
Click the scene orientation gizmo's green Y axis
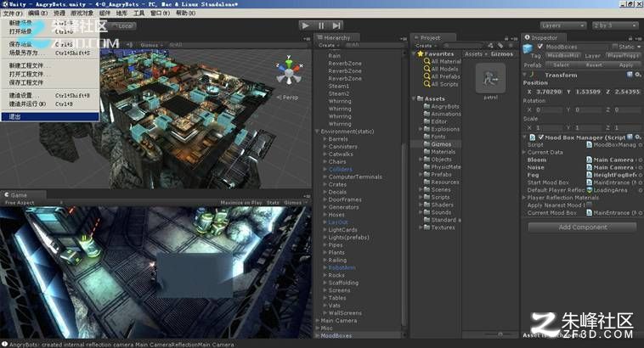(289, 62)
